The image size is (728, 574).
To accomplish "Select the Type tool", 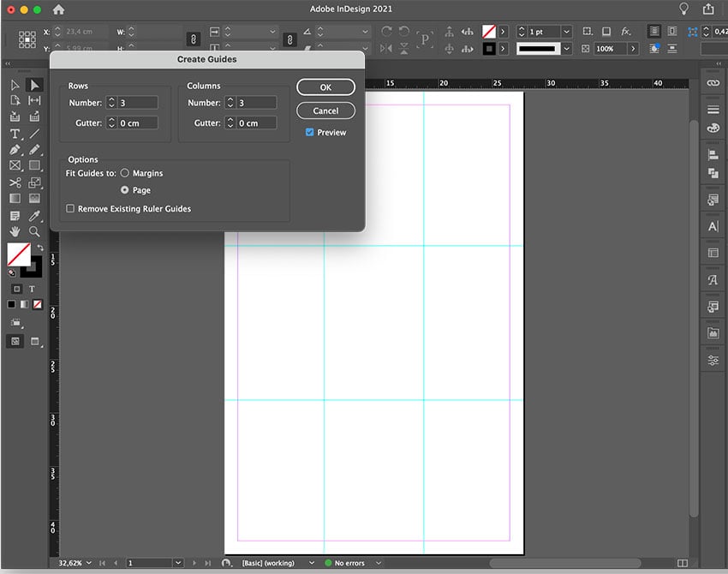I will tap(14, 134).
